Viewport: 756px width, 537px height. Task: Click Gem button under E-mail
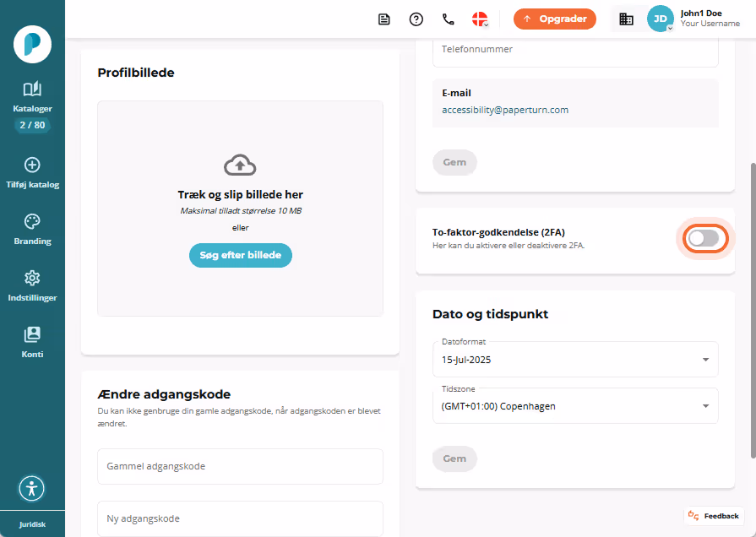(454, 162)
